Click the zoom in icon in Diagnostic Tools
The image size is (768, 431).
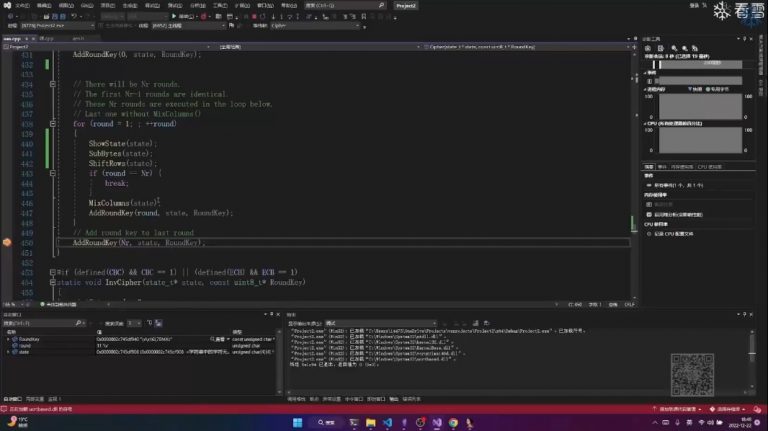point(675,48)
